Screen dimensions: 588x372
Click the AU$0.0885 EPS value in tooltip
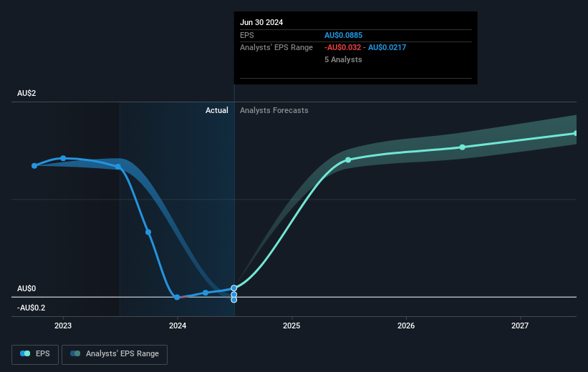(x=344, y=35)
